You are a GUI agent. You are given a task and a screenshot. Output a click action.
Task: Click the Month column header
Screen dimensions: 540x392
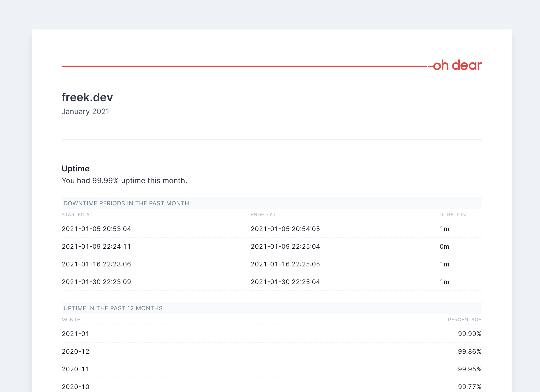[71, 320]
